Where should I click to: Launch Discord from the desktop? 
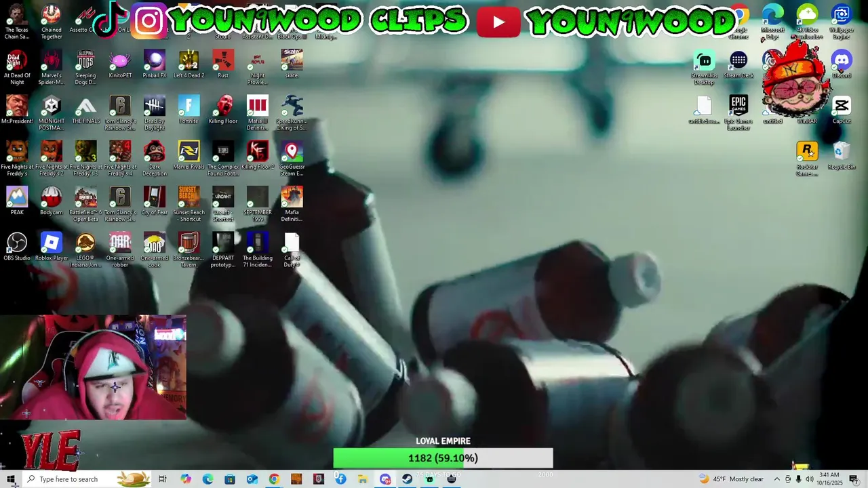tap(842, 64)
